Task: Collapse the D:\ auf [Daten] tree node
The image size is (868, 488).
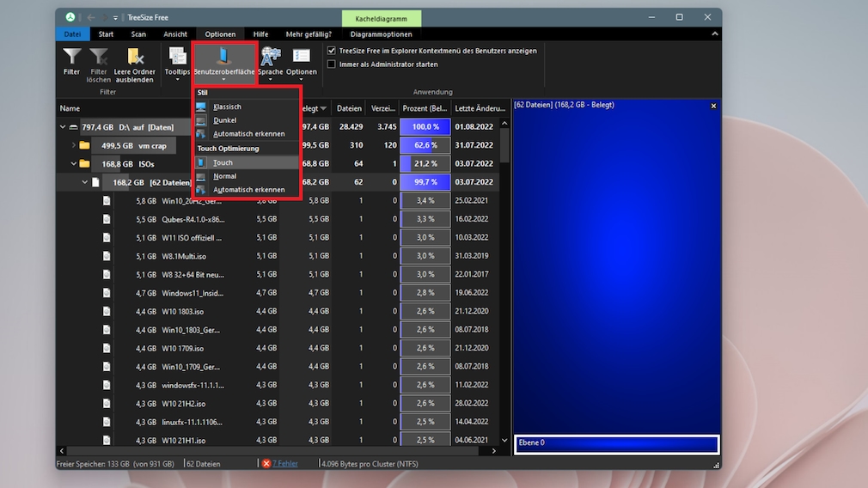Action: pyautogui.click(x=63, y=127)
